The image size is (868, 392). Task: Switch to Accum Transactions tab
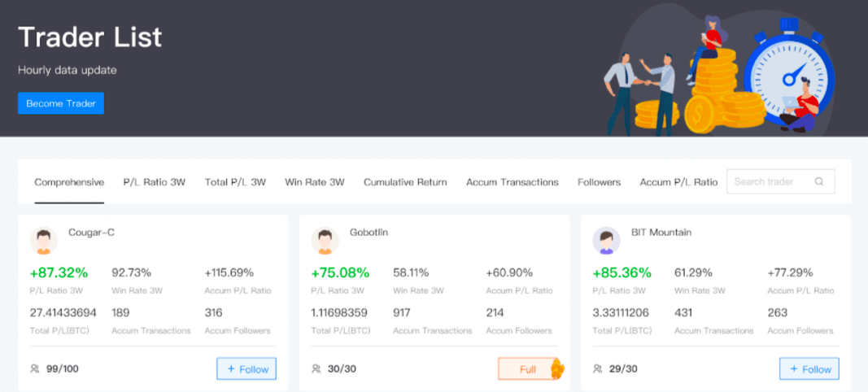513,182
